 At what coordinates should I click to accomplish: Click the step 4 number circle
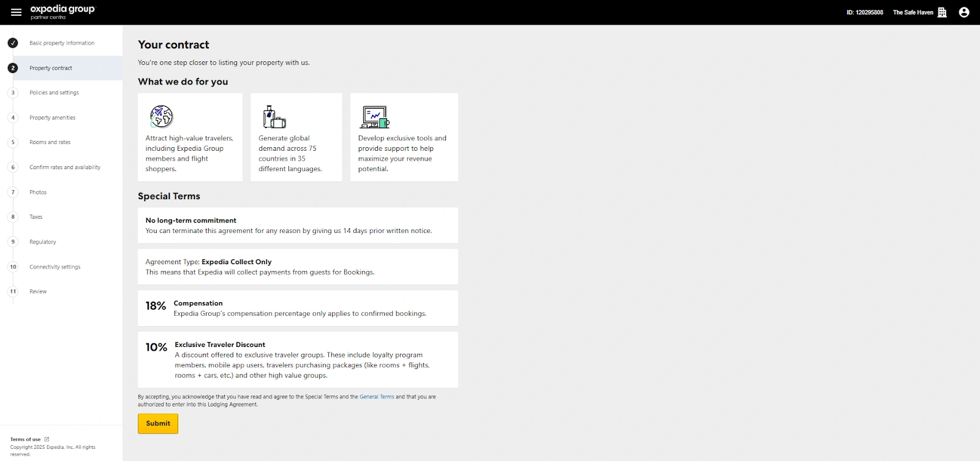[x=13, y=118]
